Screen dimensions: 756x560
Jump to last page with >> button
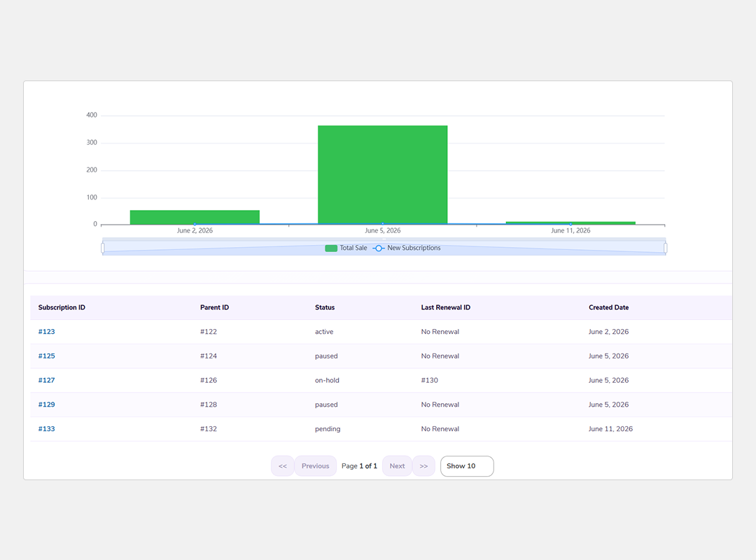tap(423, 466)
